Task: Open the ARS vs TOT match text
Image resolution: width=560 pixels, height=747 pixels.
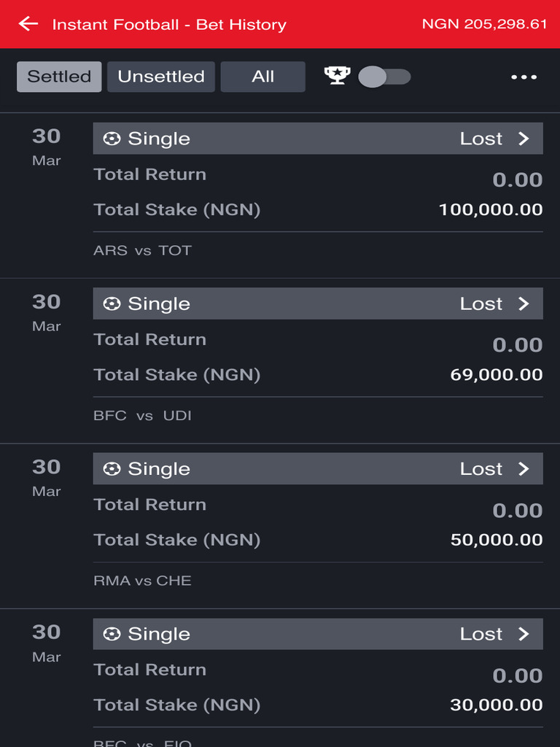Action: click(142, 250)
